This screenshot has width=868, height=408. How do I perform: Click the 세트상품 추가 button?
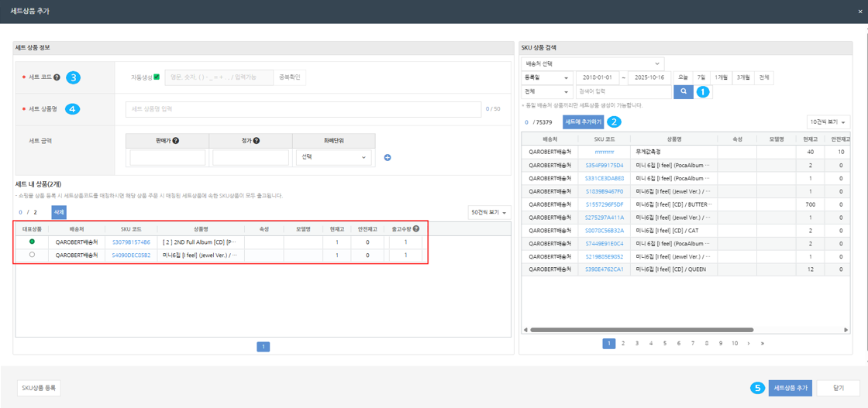[790, 388]
